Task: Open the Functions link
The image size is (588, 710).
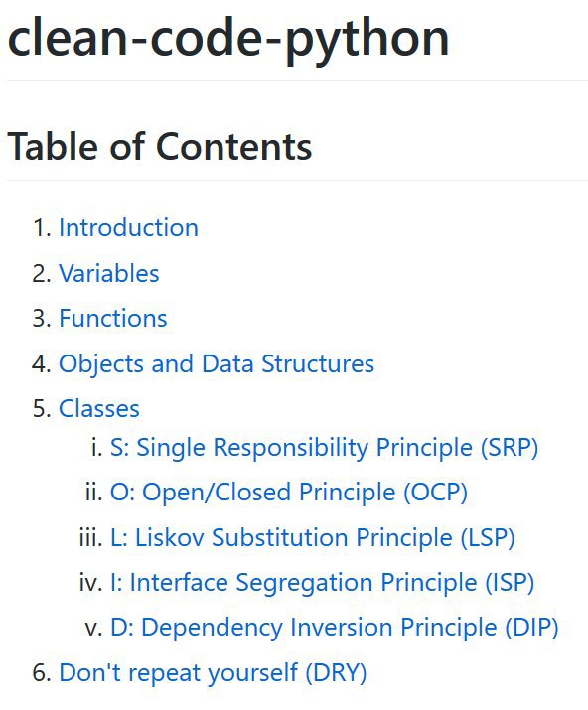Action: pos(113,318)
